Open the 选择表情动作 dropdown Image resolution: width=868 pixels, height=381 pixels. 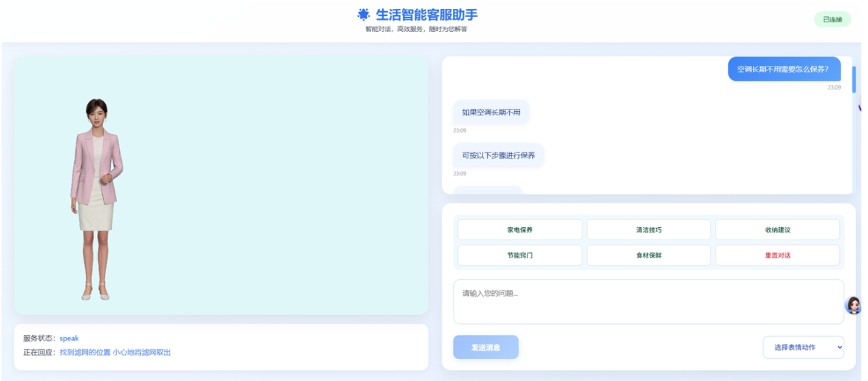click(x=803, y=347)
